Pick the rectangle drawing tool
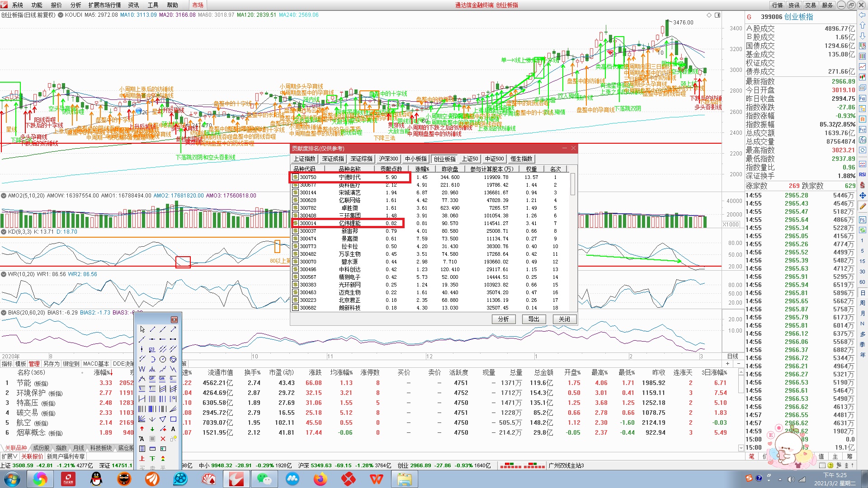The image size is (868, 488). [x=173, y=419]
